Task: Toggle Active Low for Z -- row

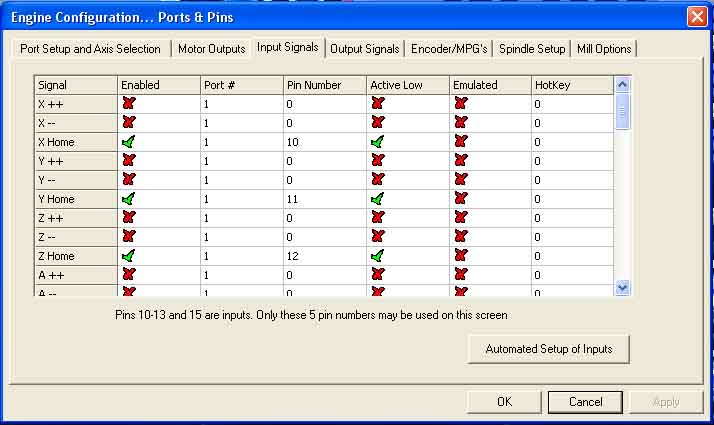Action: coord(378,236)
